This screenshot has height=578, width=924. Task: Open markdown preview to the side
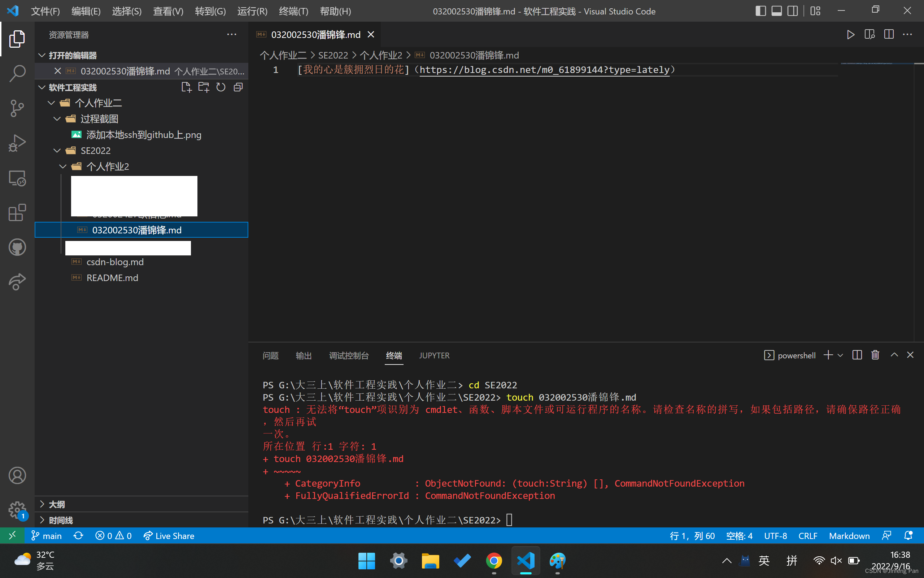(x=869, y=35)
